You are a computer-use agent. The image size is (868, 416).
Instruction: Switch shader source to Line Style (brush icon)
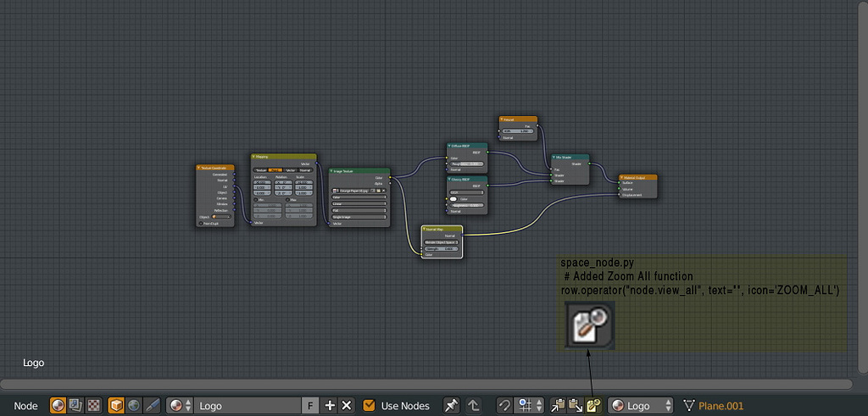tap(152, 406)
